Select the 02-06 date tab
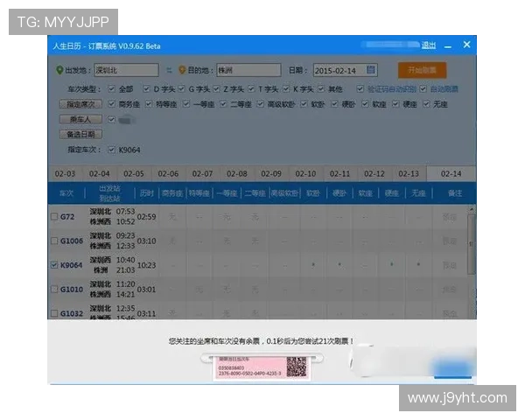 (x=168, y=174)
